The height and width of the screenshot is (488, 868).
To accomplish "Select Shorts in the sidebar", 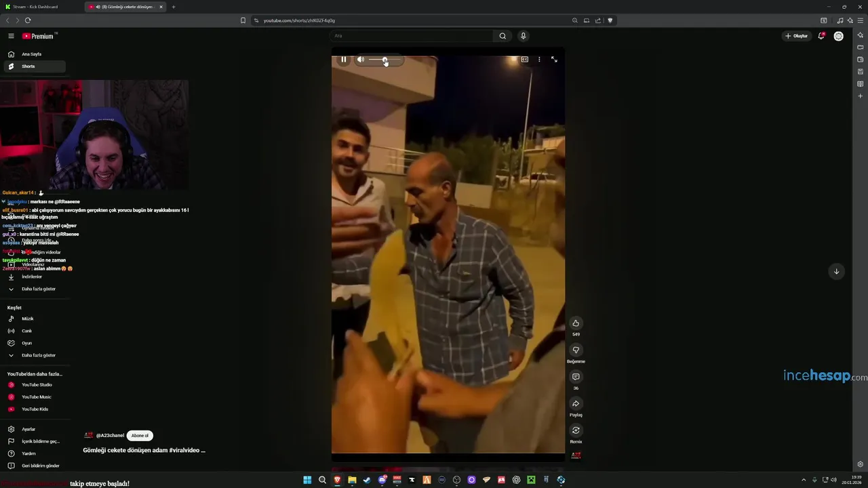I will pos(34,66).
